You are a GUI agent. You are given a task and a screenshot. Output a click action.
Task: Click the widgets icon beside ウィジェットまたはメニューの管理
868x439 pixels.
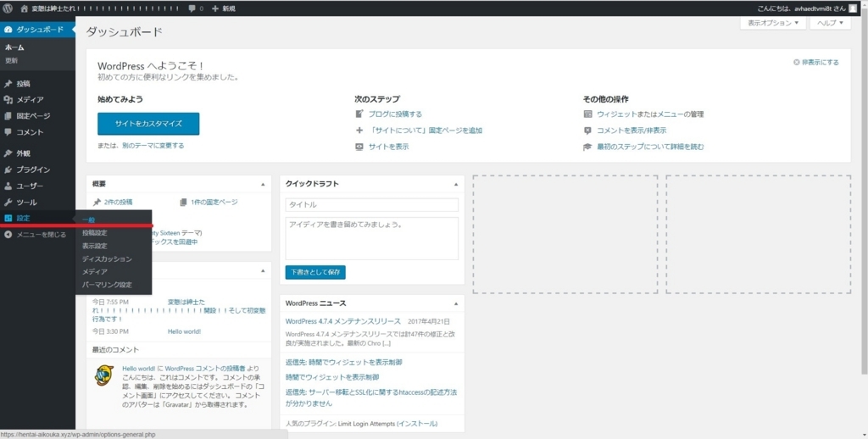pyautogui.click(x=588, y=114)
